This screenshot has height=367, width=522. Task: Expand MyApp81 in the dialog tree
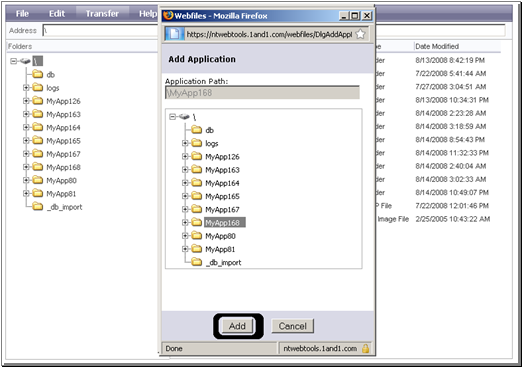click(x=185, y=249)
